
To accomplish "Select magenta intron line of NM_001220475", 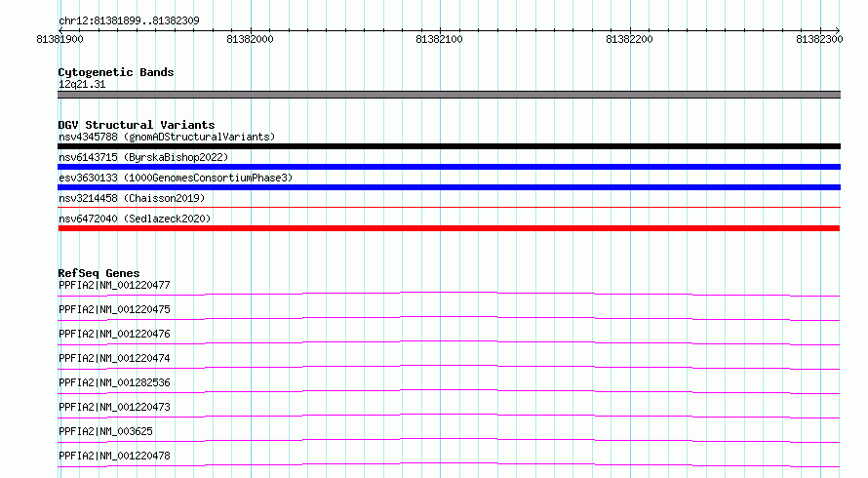I will pos(449,317).
